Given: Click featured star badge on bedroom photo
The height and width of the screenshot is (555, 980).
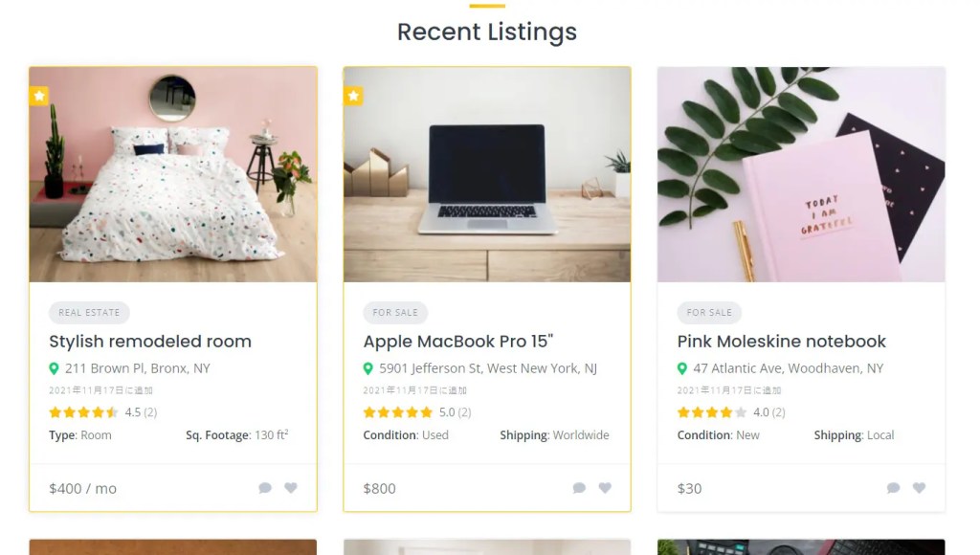Looking at the screenshot, I should click(39, 96).
